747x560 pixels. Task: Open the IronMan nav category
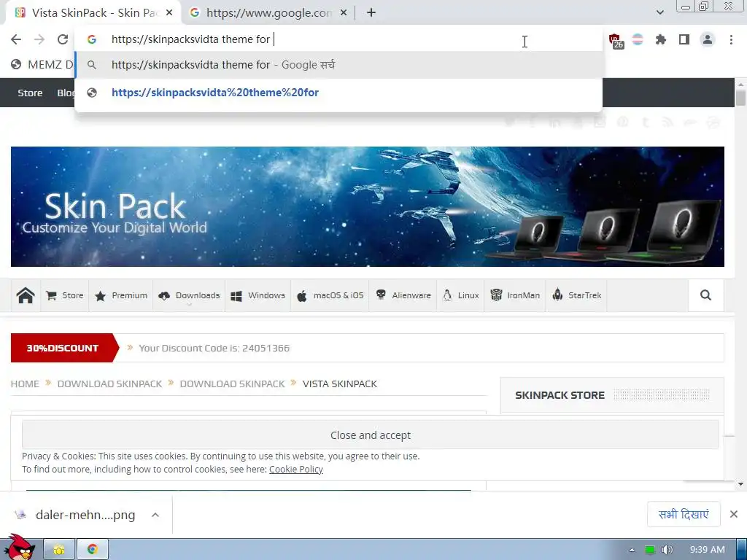pos(515,296)
